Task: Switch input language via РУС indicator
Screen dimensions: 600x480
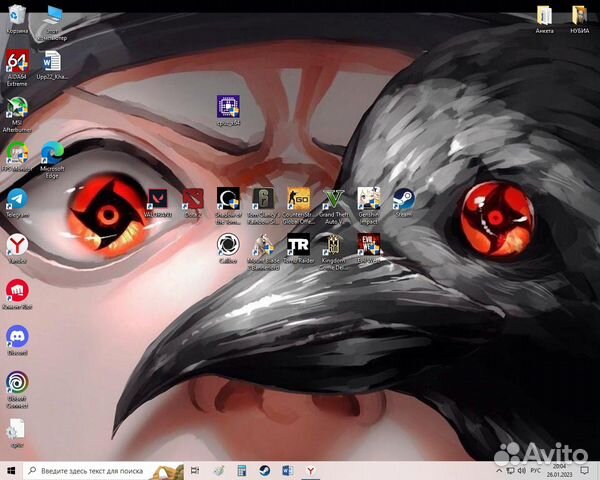Action: pos(534,470)
